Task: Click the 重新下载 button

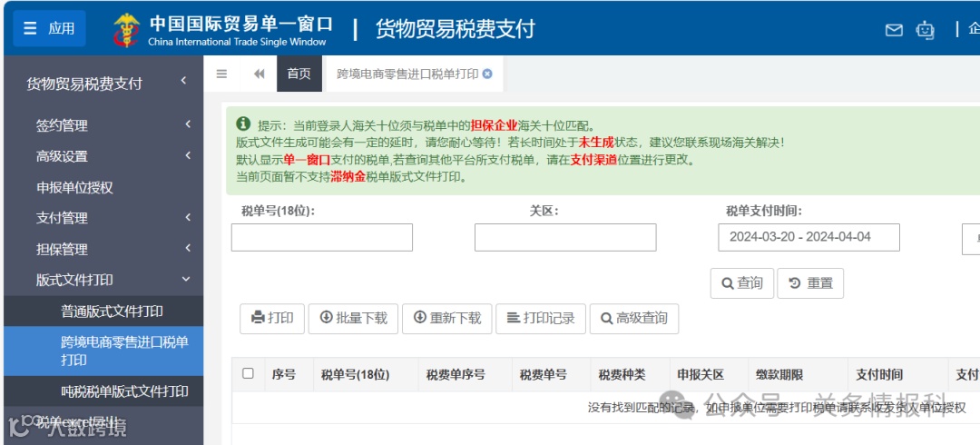Action: [446, 319]
